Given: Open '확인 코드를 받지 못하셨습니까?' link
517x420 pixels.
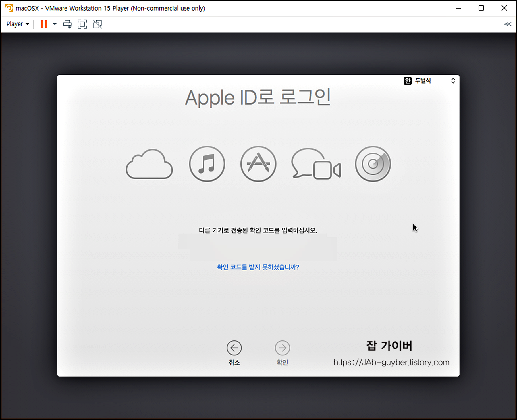Looking at the screenshot, I should 258,267.
